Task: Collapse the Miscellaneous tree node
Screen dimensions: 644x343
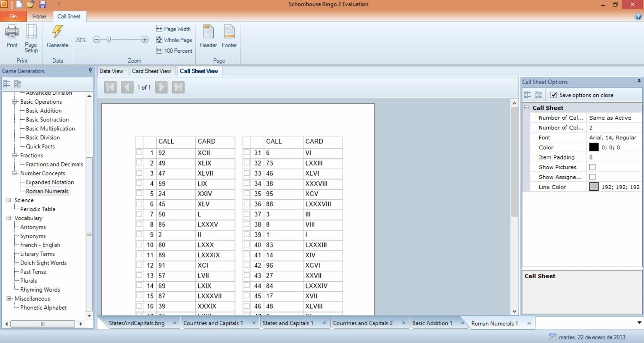Action: point(9,298)
